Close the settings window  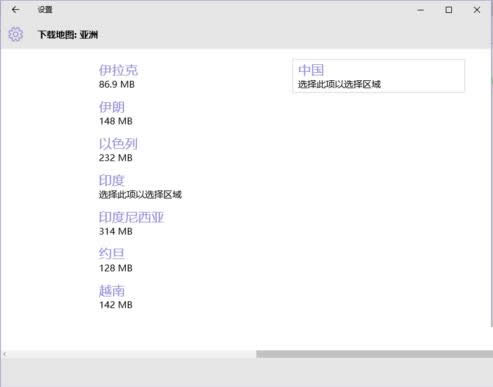coord(477,10)
